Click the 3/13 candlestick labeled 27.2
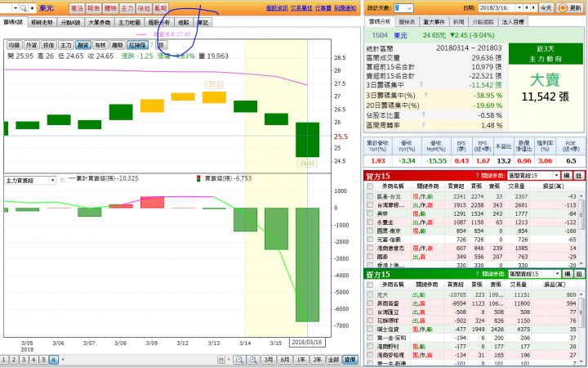588x368 pixels. coord(214,97)
